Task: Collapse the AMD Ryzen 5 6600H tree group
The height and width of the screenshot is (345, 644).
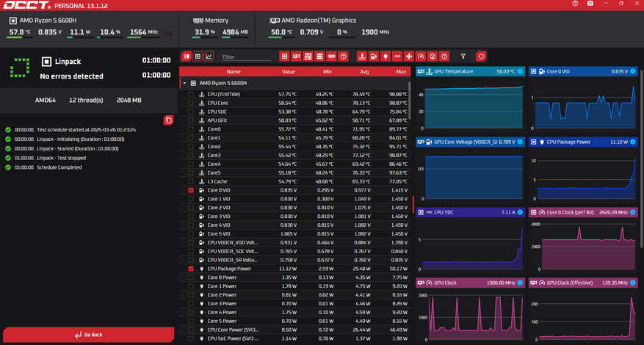Action: coord(184,83)
